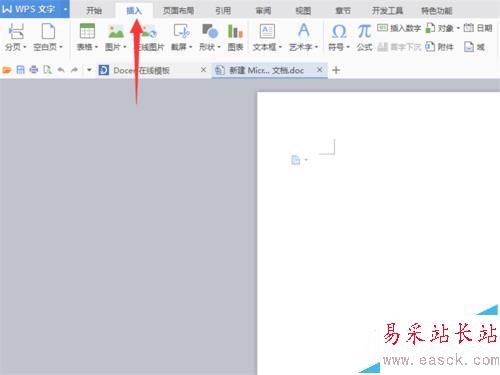
Task: Insert an online picture via 在线图片
Action: (150, 37)
